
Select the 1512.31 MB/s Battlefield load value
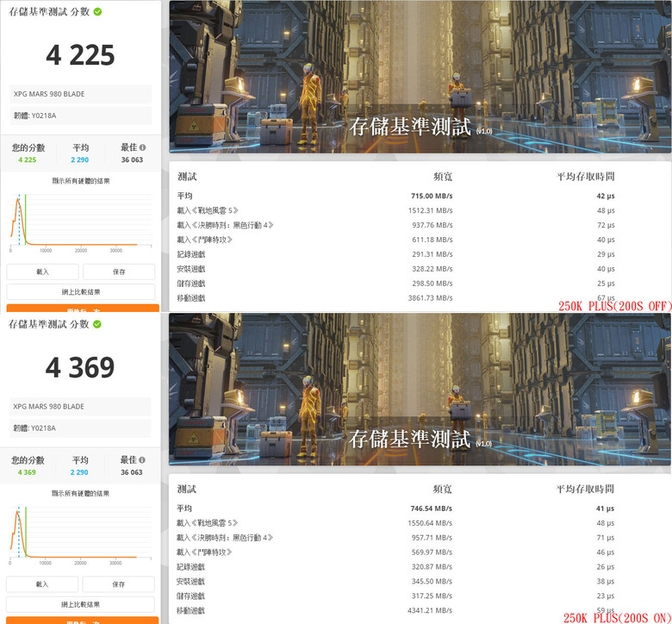click(430, 210)
